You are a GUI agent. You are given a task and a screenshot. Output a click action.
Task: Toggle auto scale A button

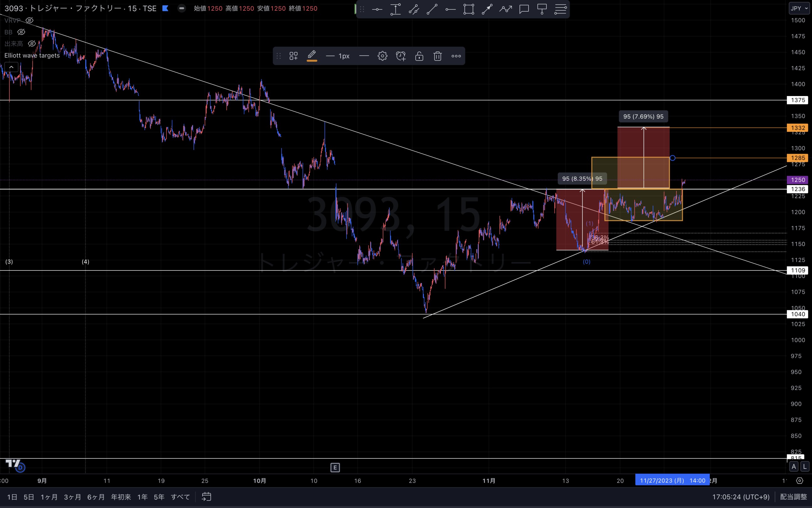794,466
